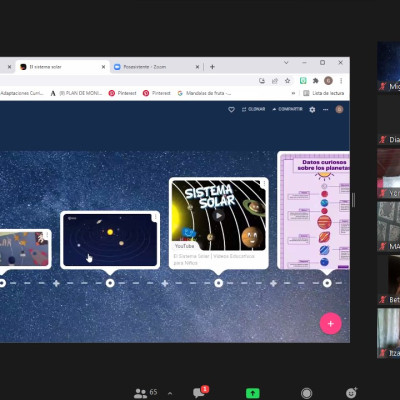Viewport: 400px width, 400px height.
Task: Switch to the El sistema solar tab
Action: point(62,67)
